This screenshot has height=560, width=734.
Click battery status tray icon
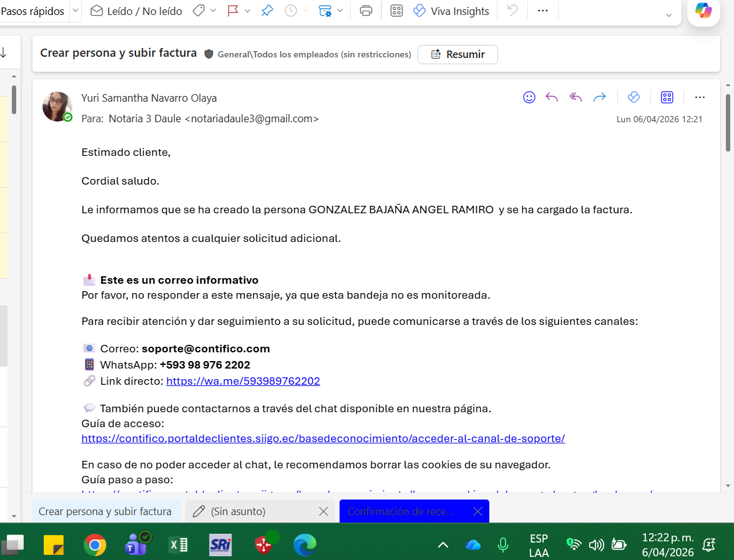click(619, 544)
